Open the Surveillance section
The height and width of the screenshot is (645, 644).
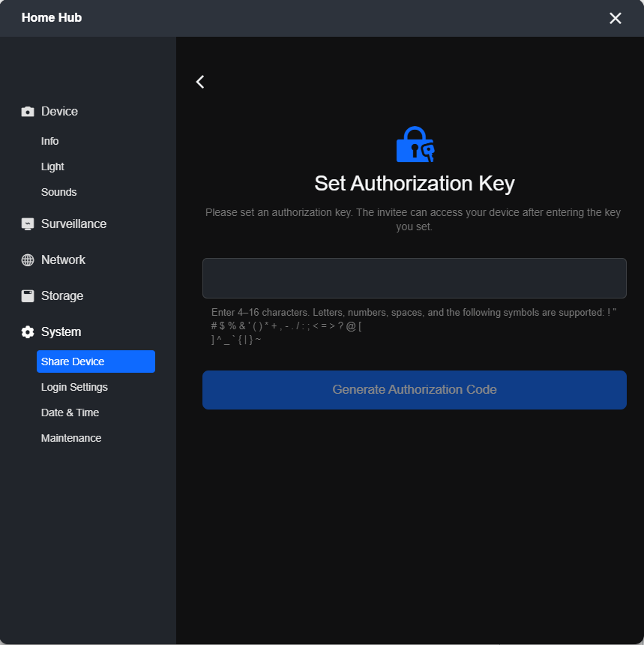pyautogui.click(x=73, y=223)
